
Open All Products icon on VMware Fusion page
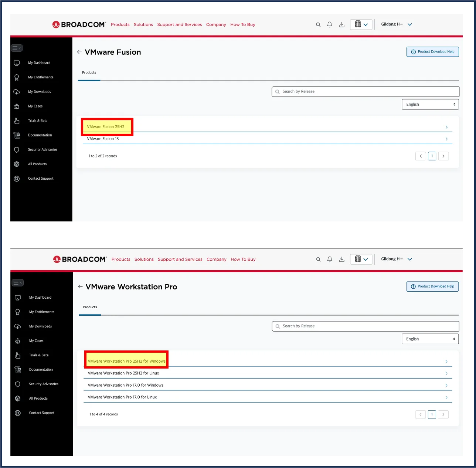click(x=17, y=164)
